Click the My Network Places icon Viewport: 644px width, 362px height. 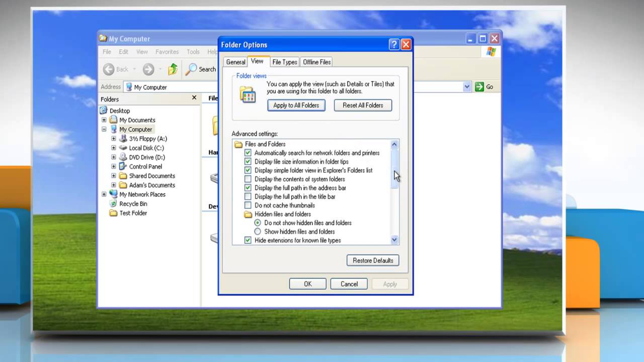click(x=113, y=195)
